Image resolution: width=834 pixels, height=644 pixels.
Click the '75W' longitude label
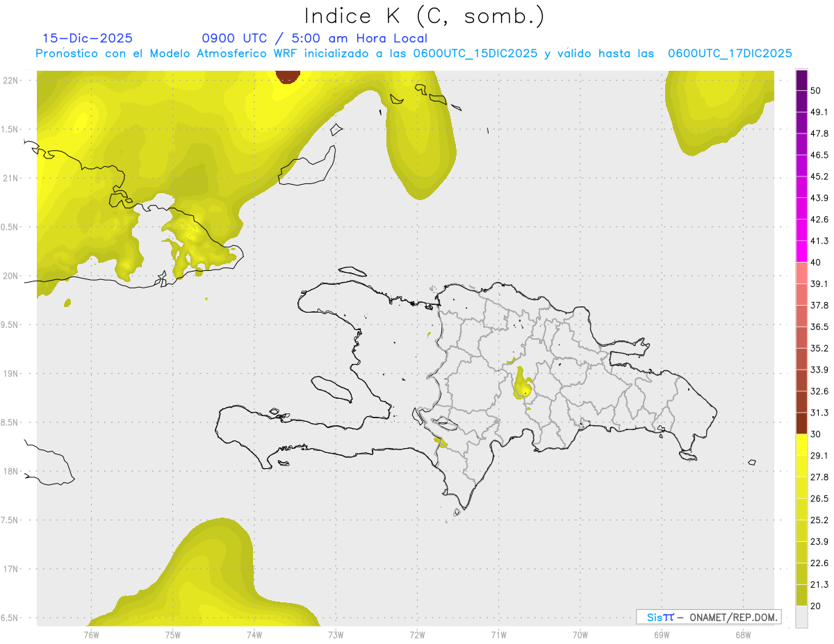(172, 635)
